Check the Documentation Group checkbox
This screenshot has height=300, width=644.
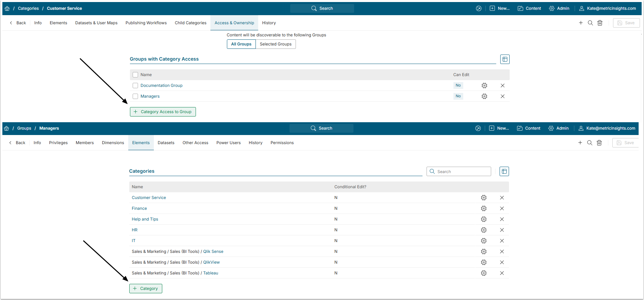pos(135,86)
